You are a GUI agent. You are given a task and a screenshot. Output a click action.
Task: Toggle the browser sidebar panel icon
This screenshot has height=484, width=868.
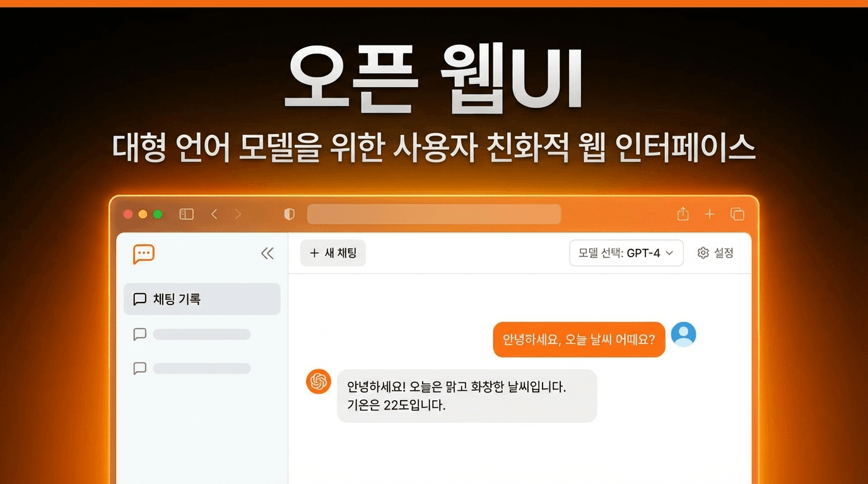[186, 214]
